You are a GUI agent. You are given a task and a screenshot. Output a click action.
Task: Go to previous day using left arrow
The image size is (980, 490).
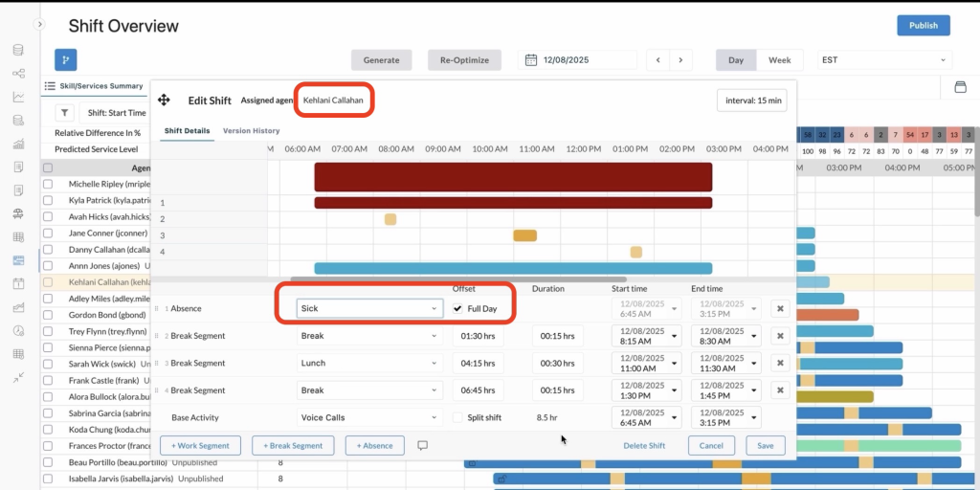pyautogui.click(x=657, y=60)
